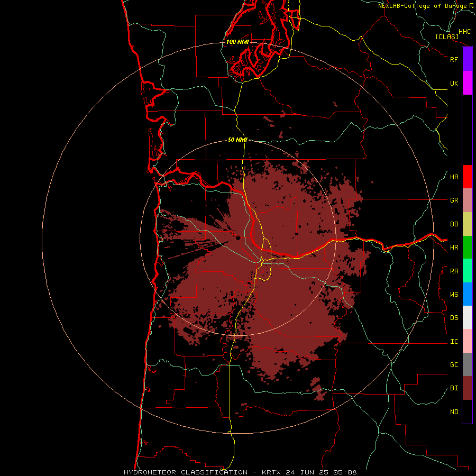Click the 100 NMI range ring label
This screenshot has height=476, width=476.
[237, 42]
